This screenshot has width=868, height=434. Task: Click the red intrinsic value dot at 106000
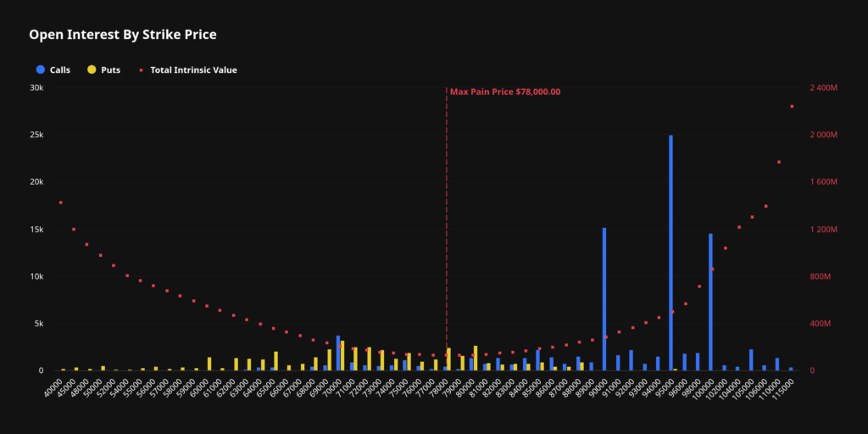(765, 206)
